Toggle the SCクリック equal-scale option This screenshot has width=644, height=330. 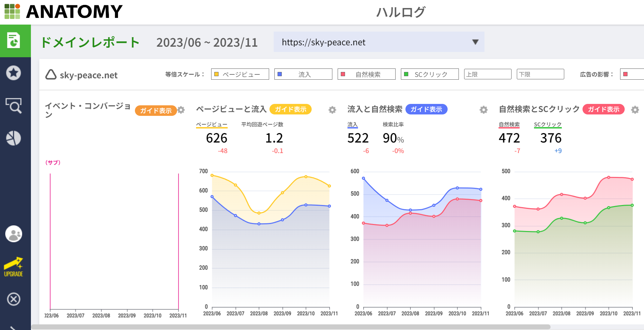[x=430, y=74]
